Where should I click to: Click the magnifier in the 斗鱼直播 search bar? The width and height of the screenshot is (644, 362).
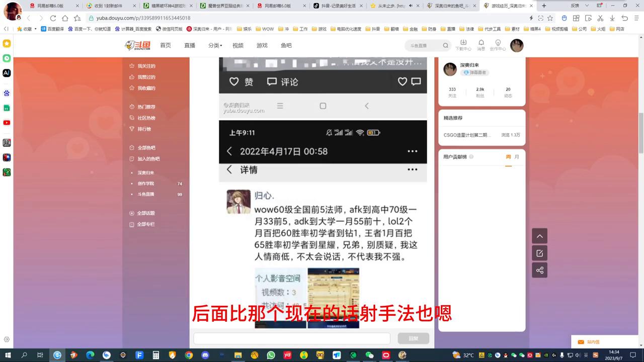(x=445, y=45)
